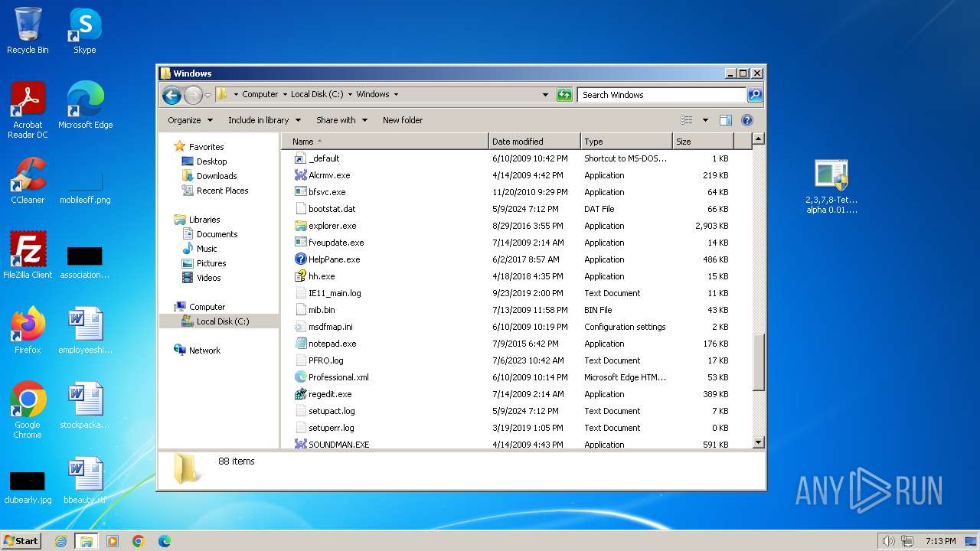This screenshot has width=980, height=551.
Task: Open the Organize dropdown menu
Action: click(190, 120)
